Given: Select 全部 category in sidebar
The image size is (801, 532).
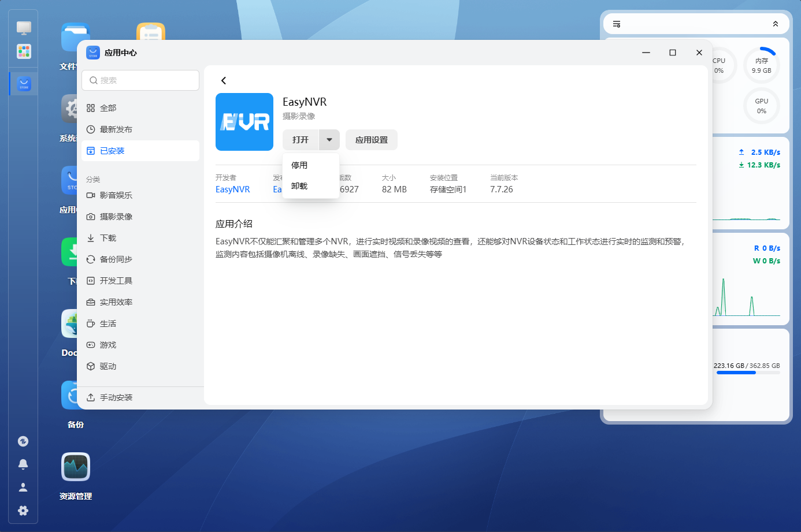Looking at the screenshot, I should click(140, 108).
